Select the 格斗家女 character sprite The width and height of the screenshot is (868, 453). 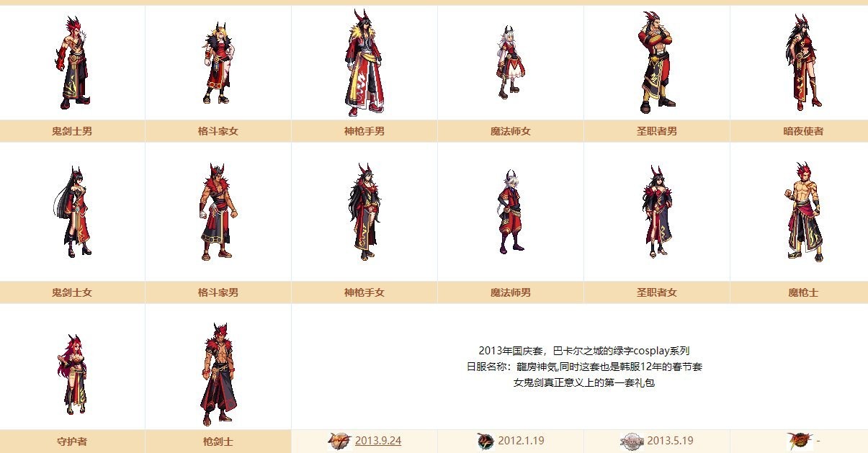[x=218, y=63]
